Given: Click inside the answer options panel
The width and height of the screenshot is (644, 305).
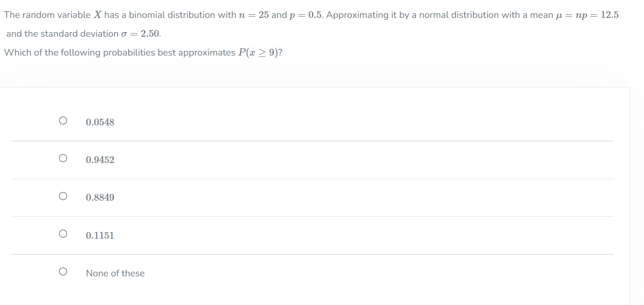Looking at the screenshot, I should (x=313, y=197).
